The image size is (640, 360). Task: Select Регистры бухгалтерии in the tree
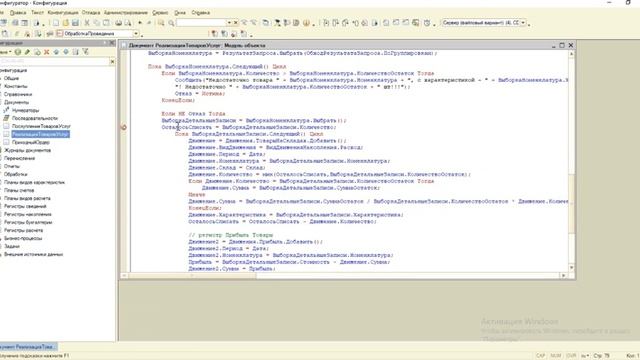28,222
